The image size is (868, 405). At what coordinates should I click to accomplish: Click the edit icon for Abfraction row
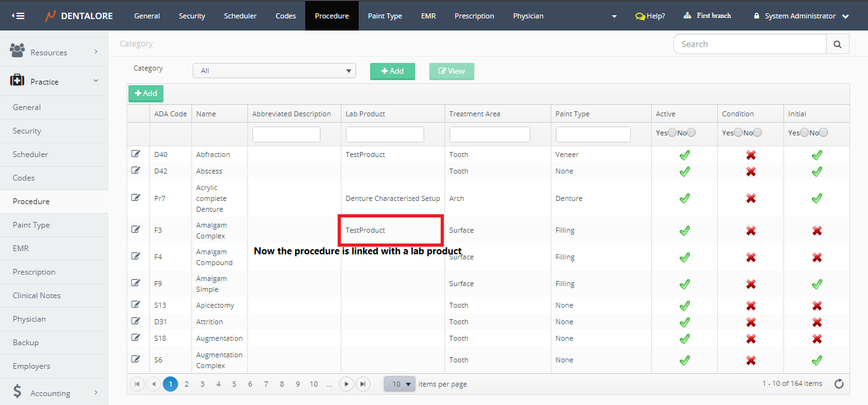[135, 154]
